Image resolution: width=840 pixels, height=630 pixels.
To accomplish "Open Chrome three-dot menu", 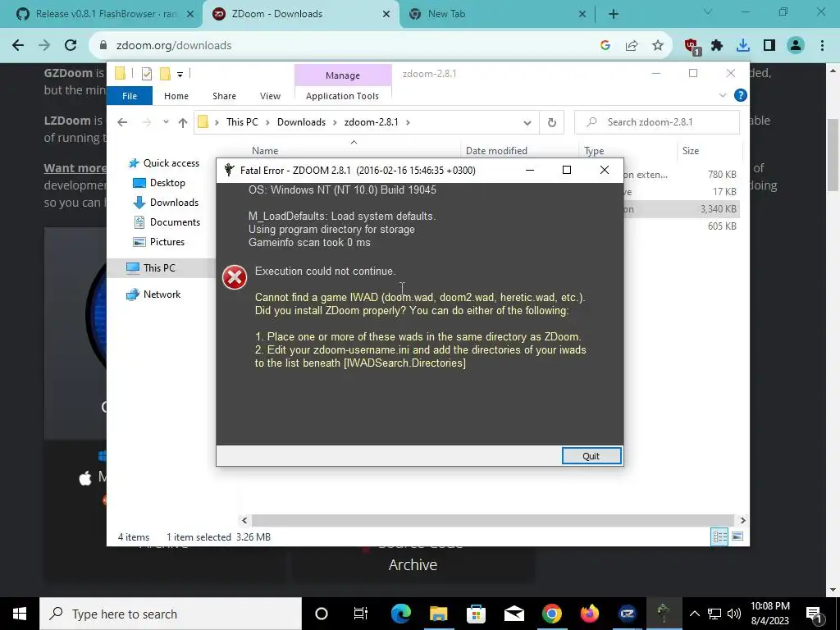I will click(822, 46).
